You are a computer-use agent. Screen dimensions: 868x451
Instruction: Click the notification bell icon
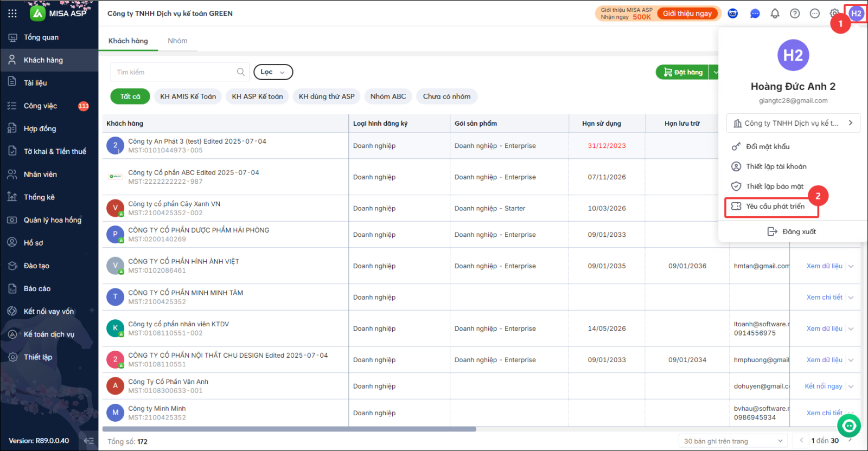(x=775, y=14)
